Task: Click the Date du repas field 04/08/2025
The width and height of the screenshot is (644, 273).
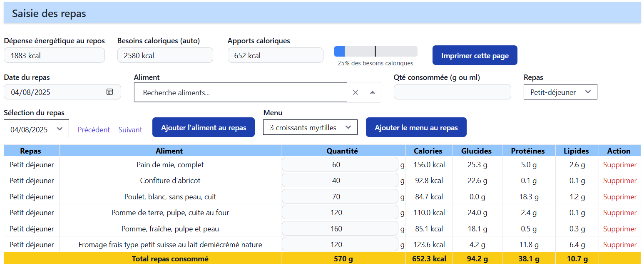Action: click(x=62, y=92)
